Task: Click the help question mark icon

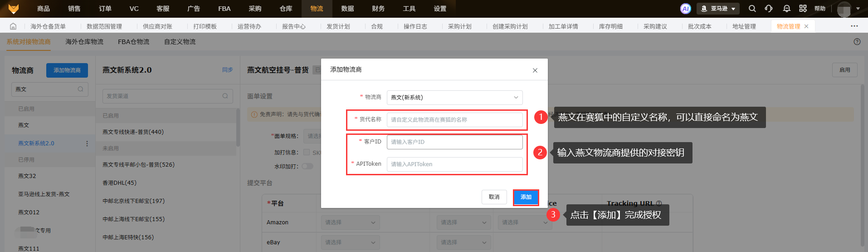Action: pos(857,42)
